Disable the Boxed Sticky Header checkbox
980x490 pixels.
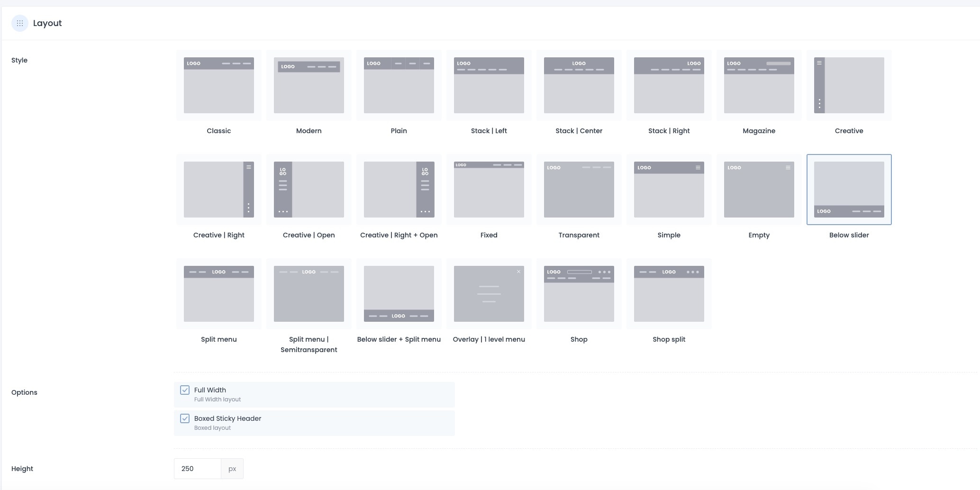tap(185, 418)
